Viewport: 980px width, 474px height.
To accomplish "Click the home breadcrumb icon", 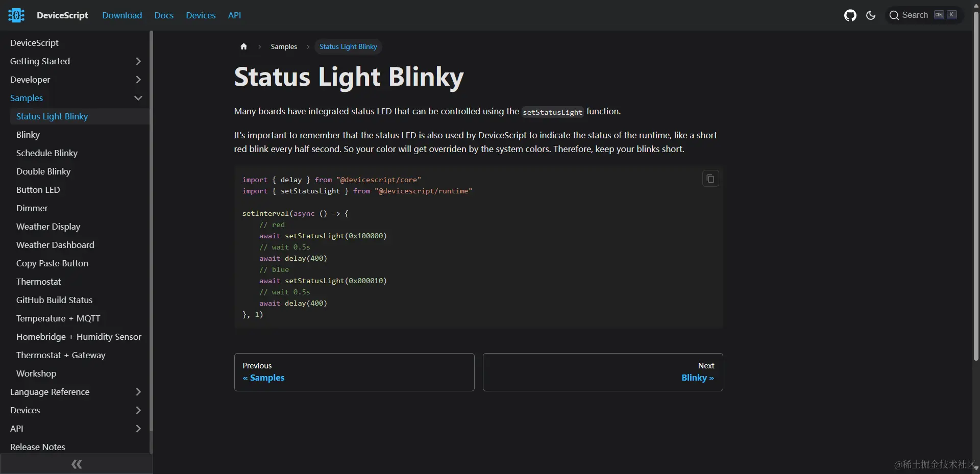I will coord(243,46).
